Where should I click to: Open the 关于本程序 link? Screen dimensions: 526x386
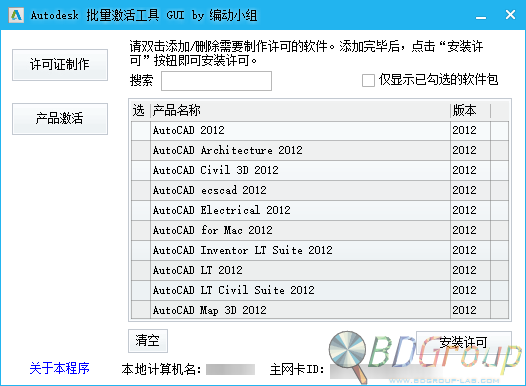[59, 368]
